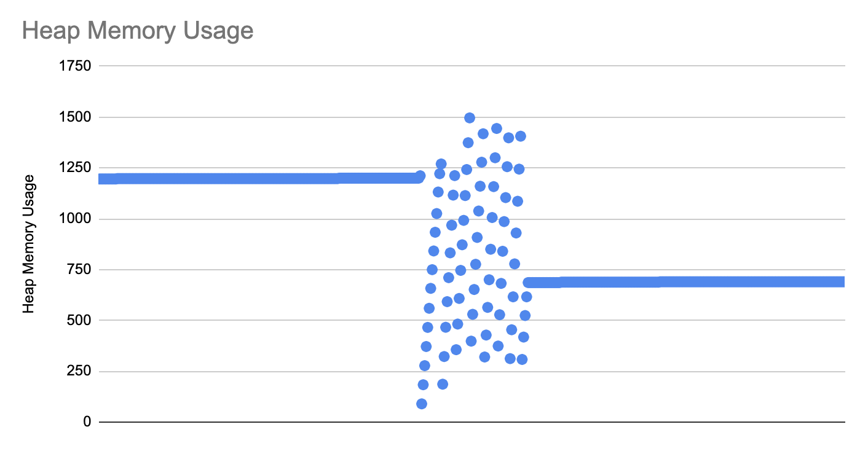This screenshot has height=451, width=868.
Task: Click the lowest data point near 100
Action: coord(422,404)
